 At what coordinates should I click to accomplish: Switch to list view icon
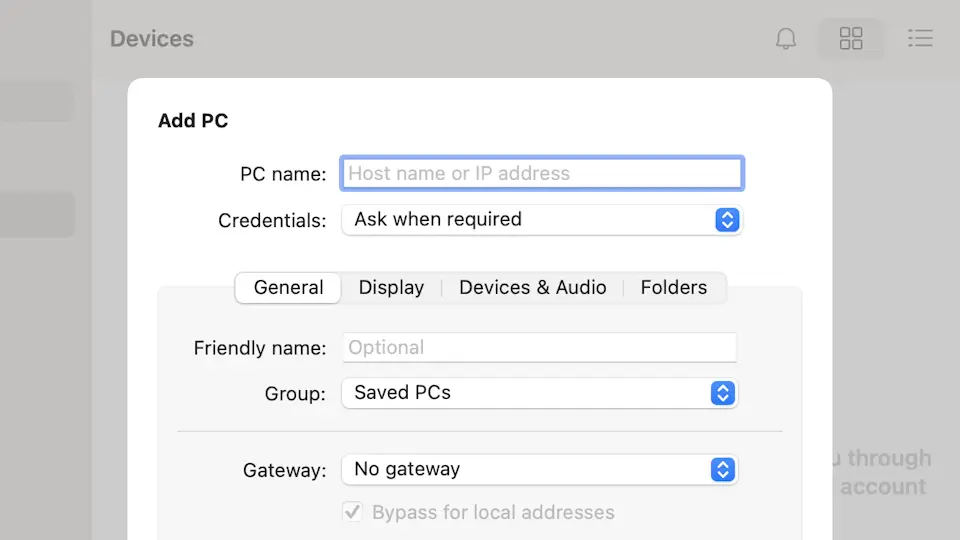pos(919,39)
